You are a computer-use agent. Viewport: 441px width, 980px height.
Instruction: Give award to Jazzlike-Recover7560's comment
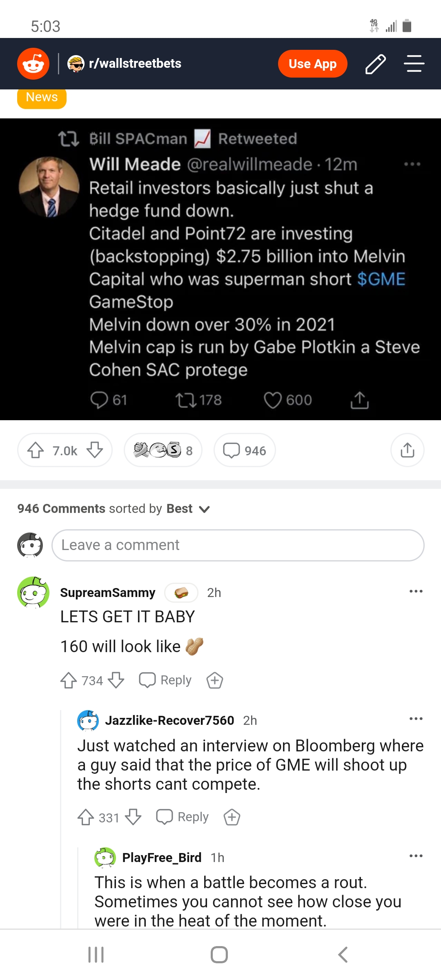tap(232, 817)
